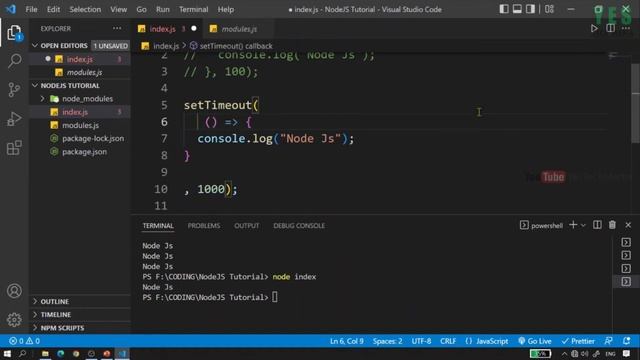Viewport: 640px width, 360px height.
Task: Toggle secondary side bar layout icon
Action: coord(530,9)
